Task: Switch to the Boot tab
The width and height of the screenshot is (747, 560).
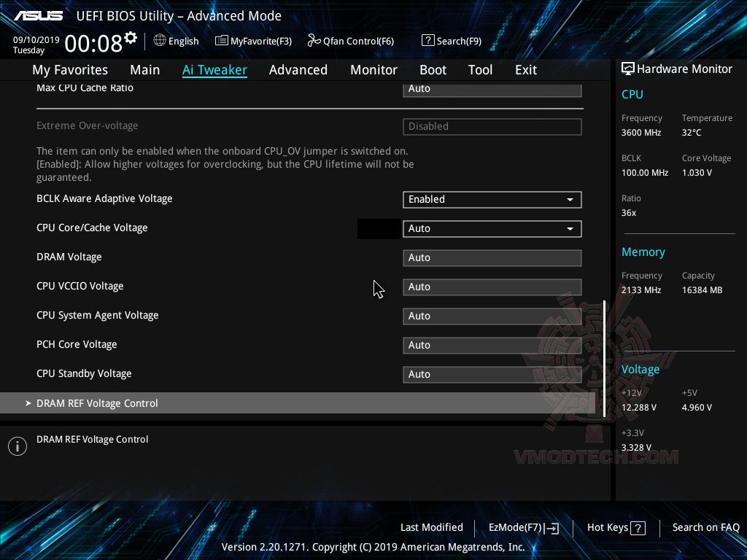Action: click(433, 69)
